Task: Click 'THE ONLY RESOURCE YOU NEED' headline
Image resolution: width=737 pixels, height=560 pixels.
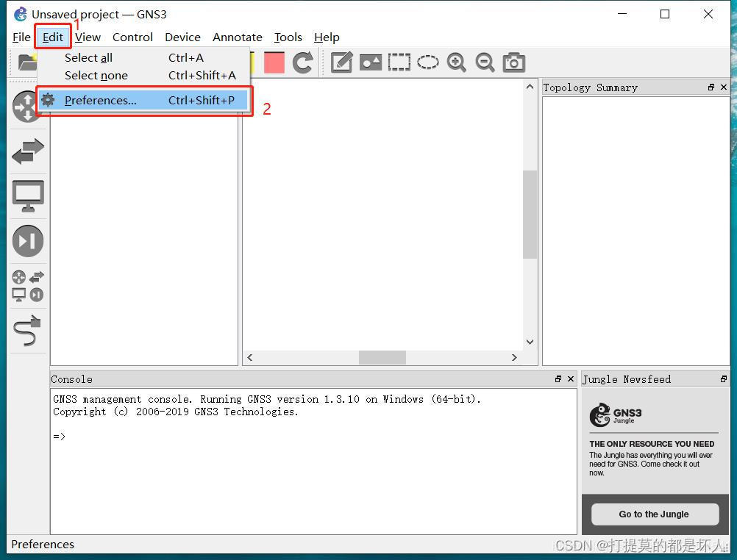Action: 652,444
